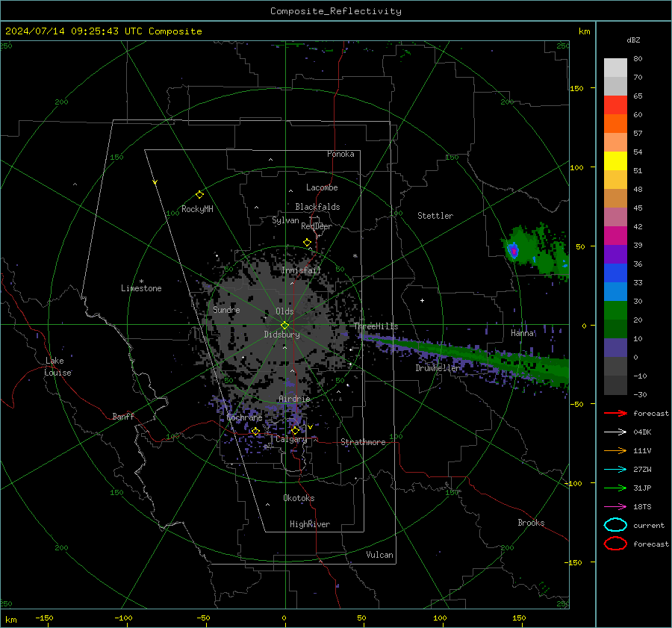
Task: Click the Lake Louise label
Action: click(x=57, y=367)
